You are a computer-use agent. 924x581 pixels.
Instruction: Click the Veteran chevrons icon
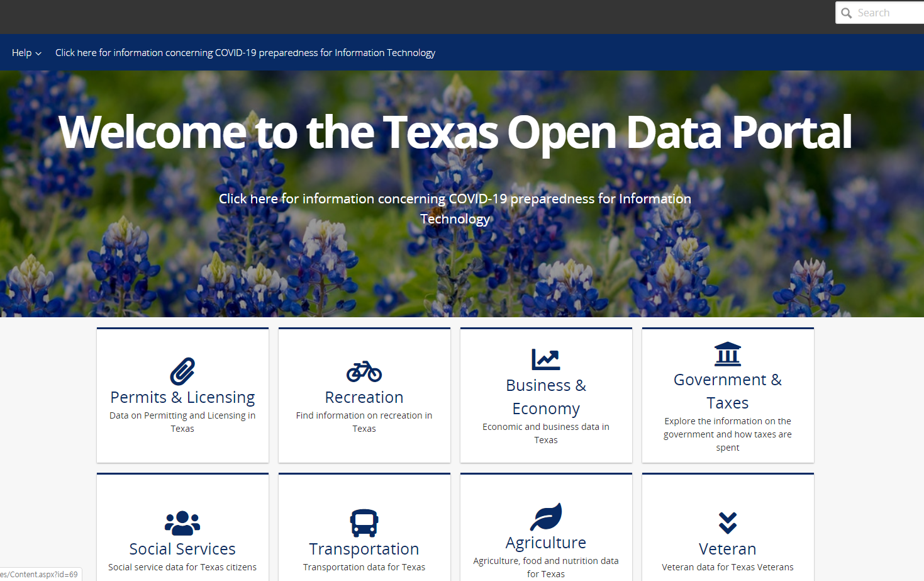click(727, 522)
